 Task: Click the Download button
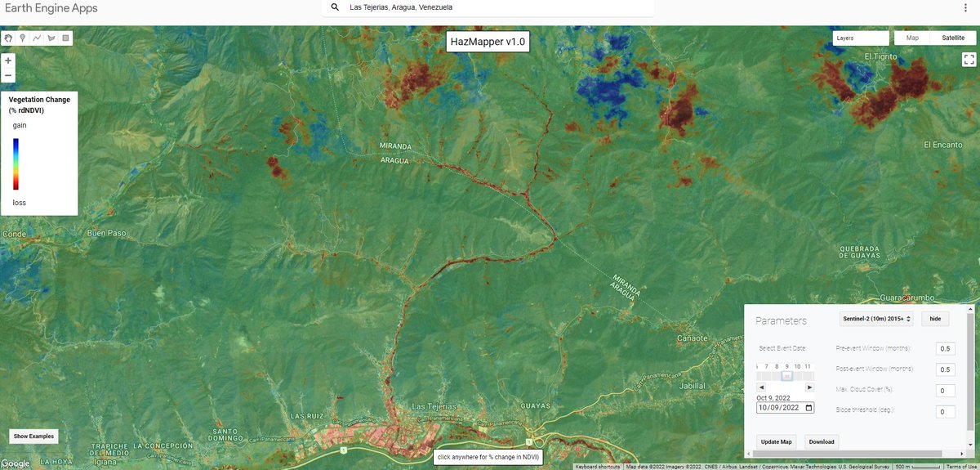click(x=822, y=441)
